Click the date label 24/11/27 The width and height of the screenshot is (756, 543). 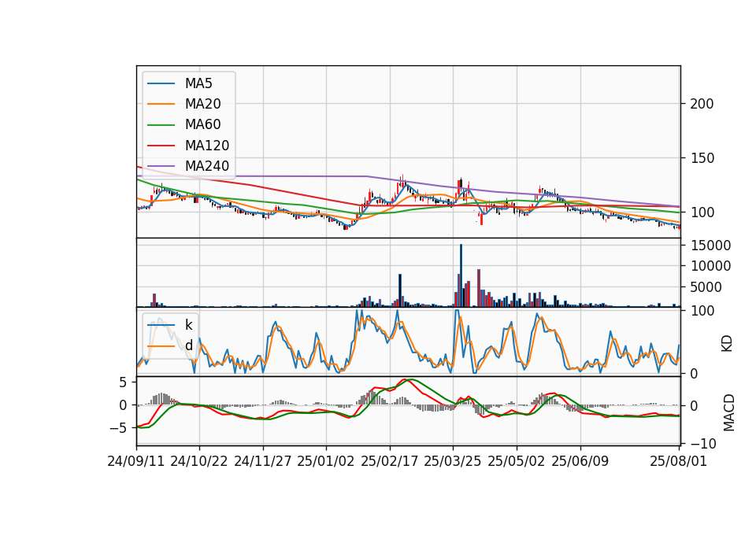[x=263, y=461]
